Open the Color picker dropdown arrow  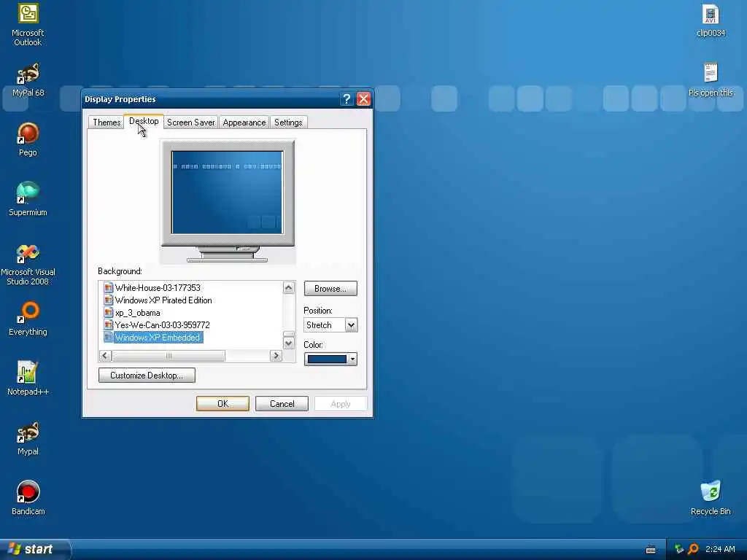tap(352, 359)
